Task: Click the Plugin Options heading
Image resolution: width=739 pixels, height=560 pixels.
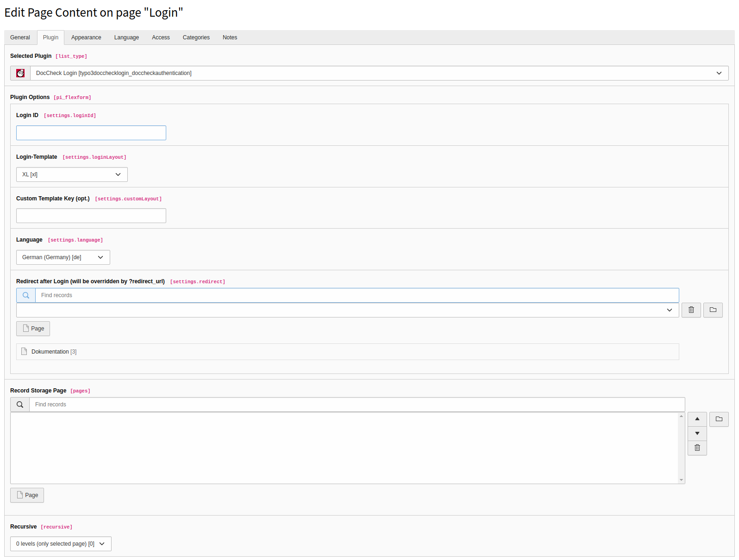Action: tap(30, 97)
